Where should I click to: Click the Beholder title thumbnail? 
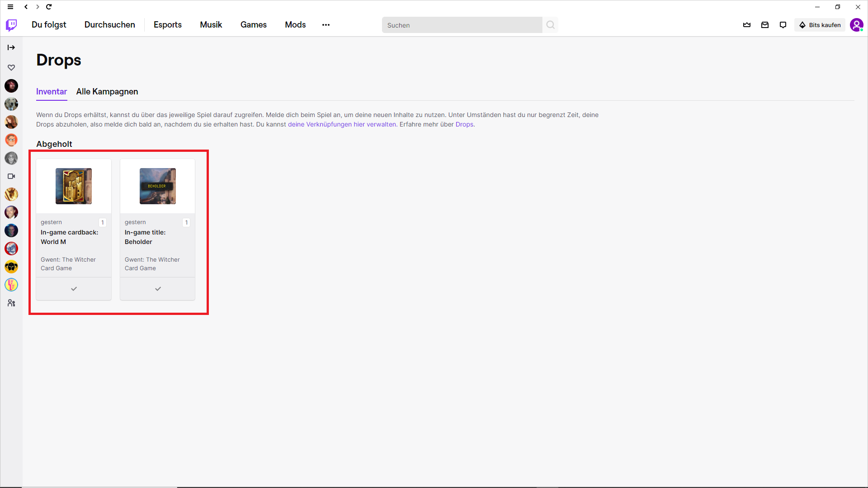tap(158, 186)
